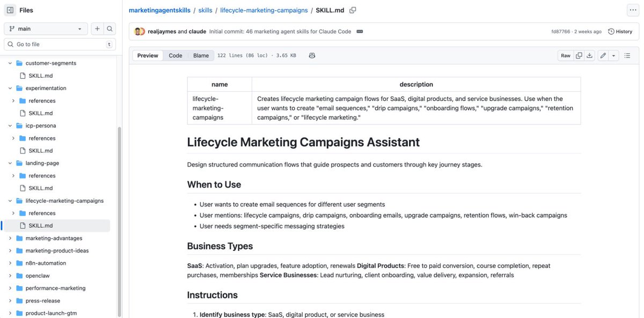Download raw file icon
Image resolution: width=644 pixels, height=318 pixels.
click(x=589, y=55)
